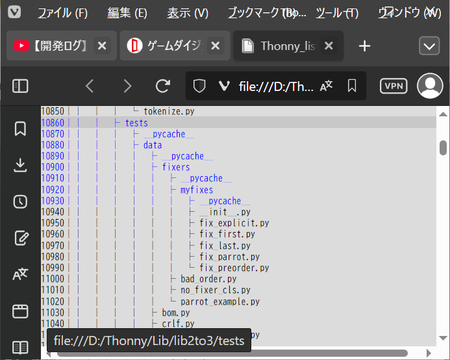The width and height of the screenshot is (450, 360).
Task: Click the scroll up arrow
Action: point(443,114)
